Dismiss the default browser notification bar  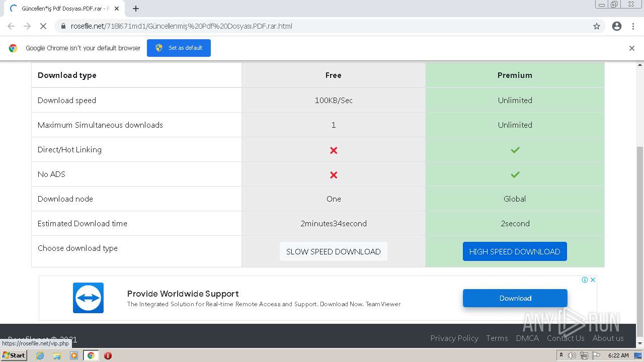[632, 48]
